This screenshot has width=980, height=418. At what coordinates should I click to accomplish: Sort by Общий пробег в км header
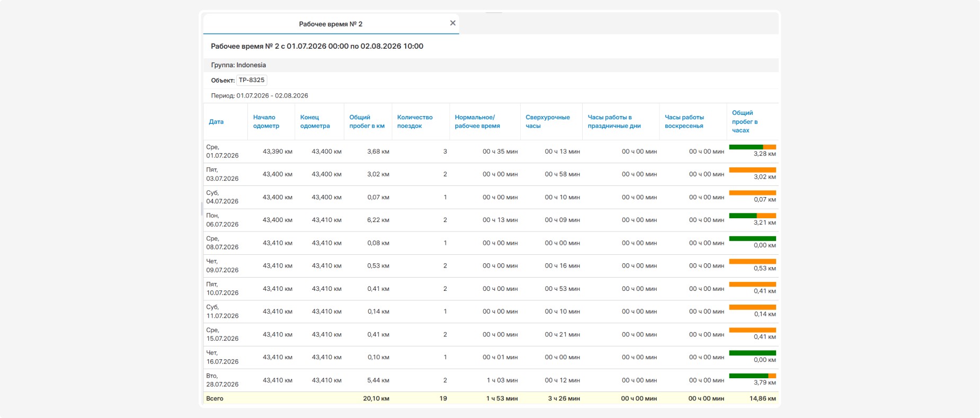[367, 122]
